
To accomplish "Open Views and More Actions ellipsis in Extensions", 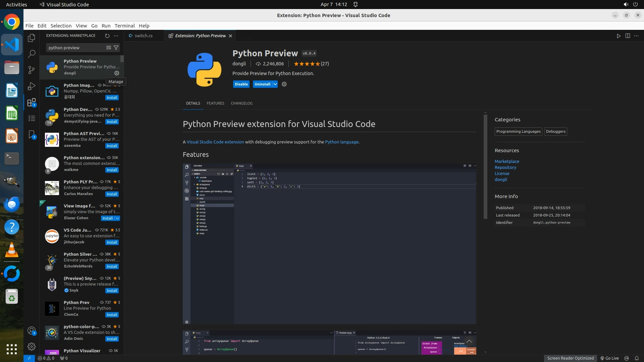I will pyautogui.click(x=116, y=36).
